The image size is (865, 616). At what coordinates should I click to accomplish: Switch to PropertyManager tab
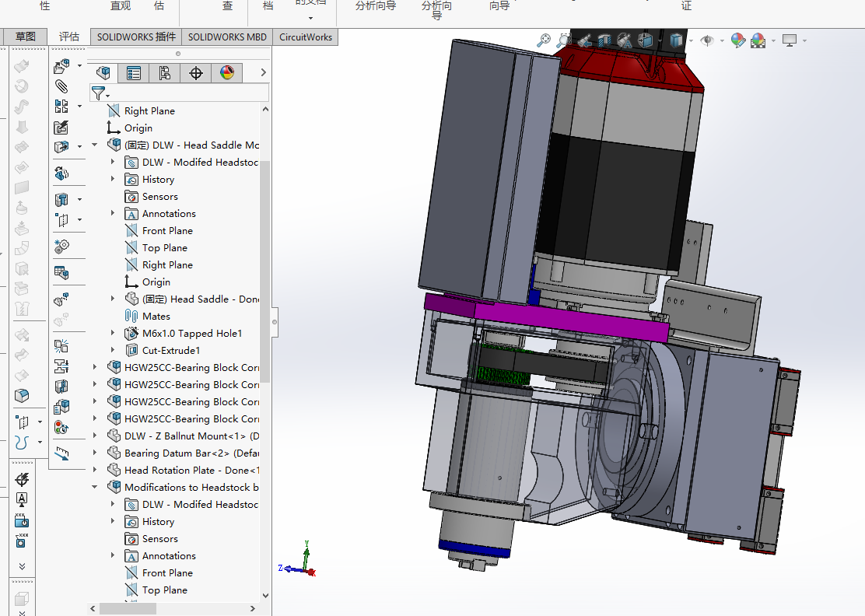click(x=134, y=73)
